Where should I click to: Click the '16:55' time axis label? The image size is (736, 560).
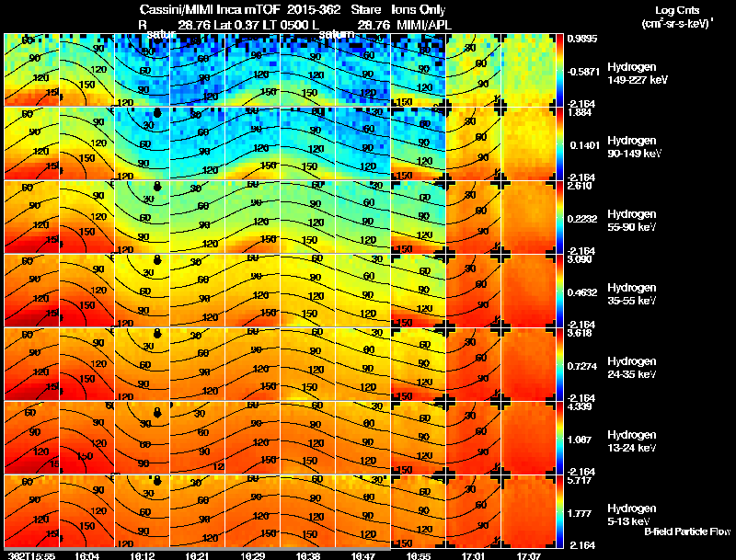click(419, 555)
